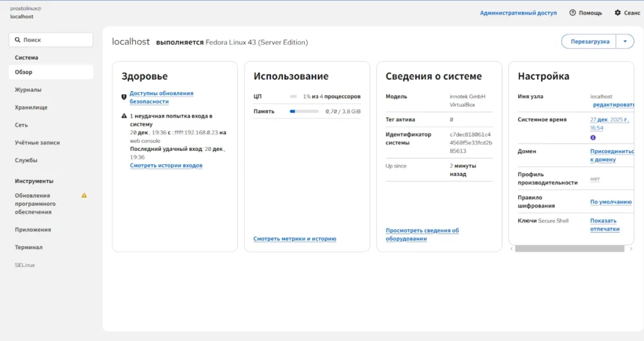
Task: Click Административный доступ link
Action: (518, 13)
